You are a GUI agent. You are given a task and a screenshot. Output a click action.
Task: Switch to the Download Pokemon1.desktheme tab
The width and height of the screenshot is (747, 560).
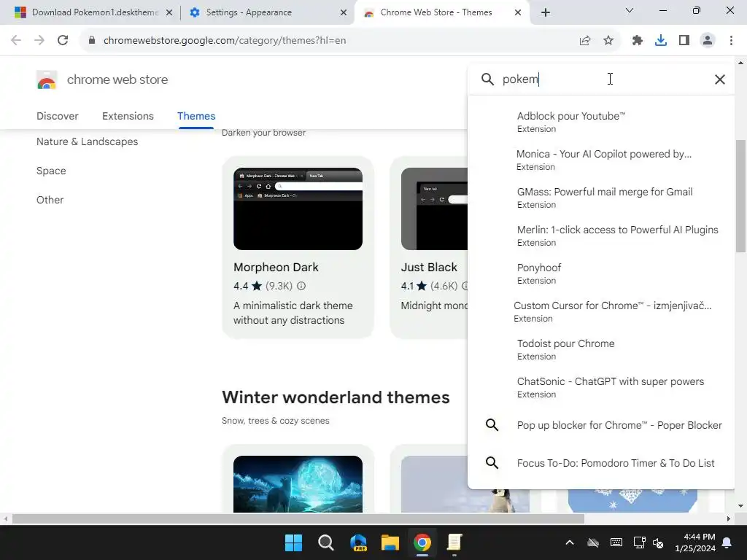[x=96, y=12]
